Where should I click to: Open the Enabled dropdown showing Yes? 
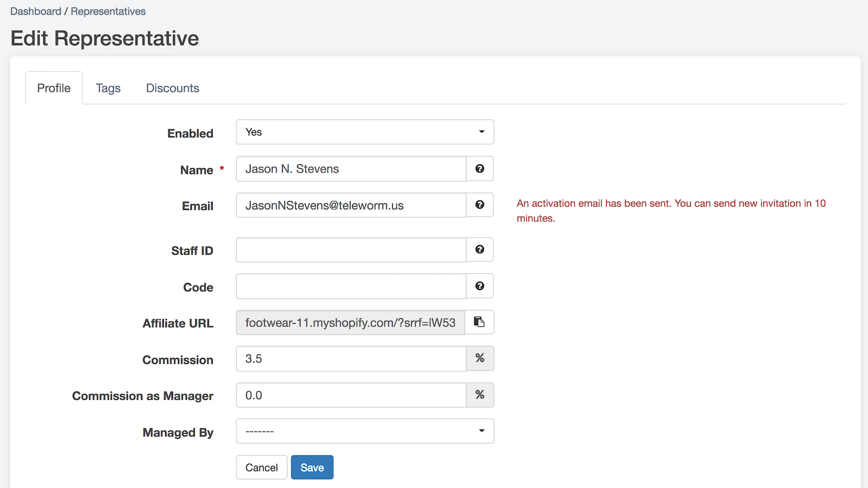[365, 132]
